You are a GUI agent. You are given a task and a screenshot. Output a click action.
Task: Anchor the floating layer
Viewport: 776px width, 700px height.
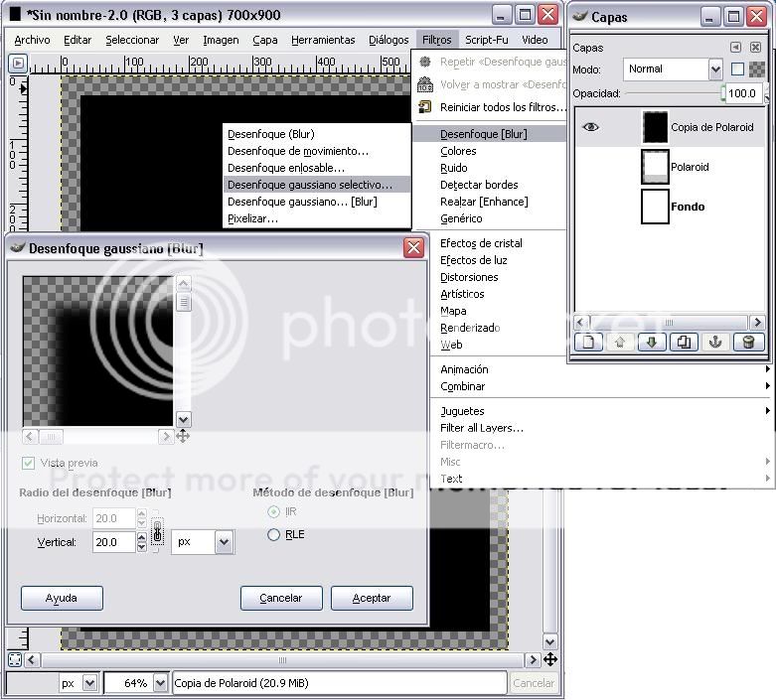[714, 343]
